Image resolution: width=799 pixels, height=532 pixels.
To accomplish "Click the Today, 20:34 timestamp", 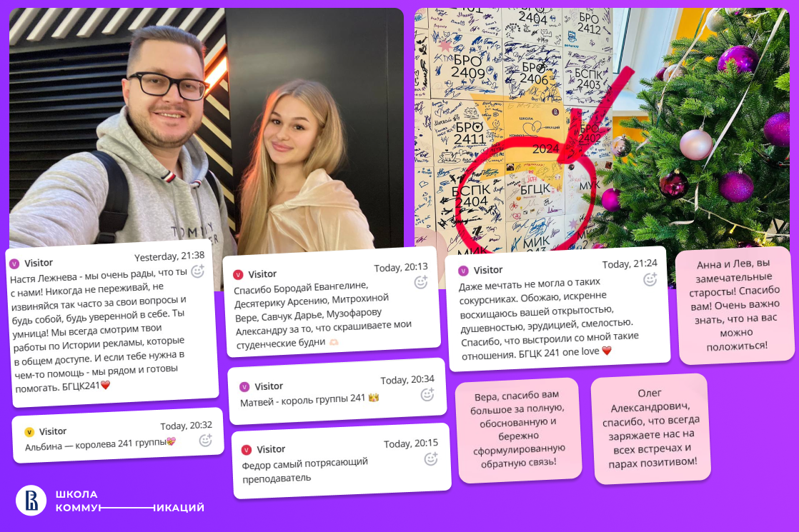I will [x=407, y=380].
